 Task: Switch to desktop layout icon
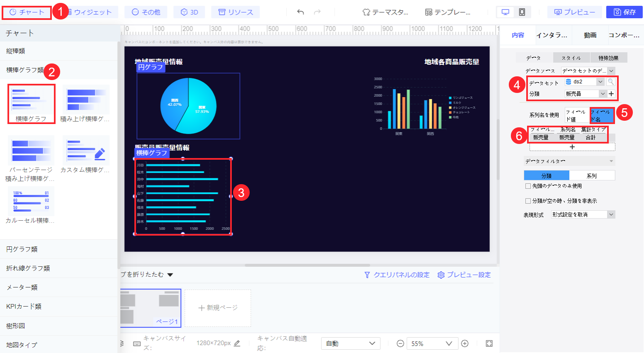pyautogui.click(x=505, y=12)
